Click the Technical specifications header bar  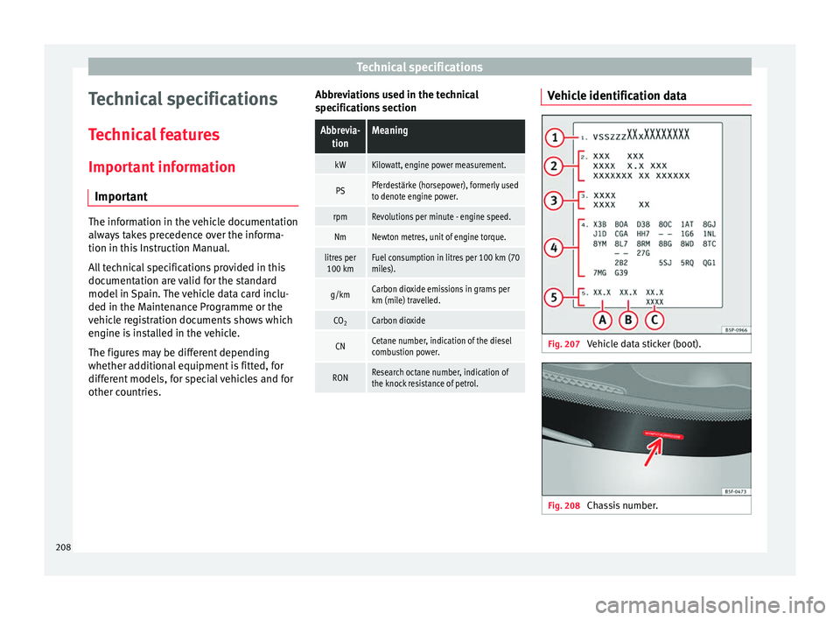(x=419, y=67)
